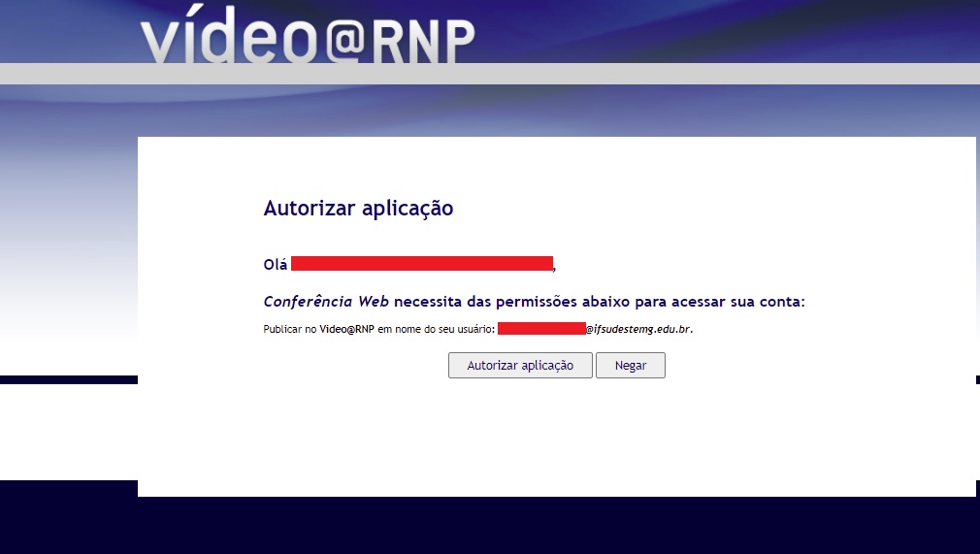
Task: Click the blue gradient left of panel
Action: click(x=68, y=243)
